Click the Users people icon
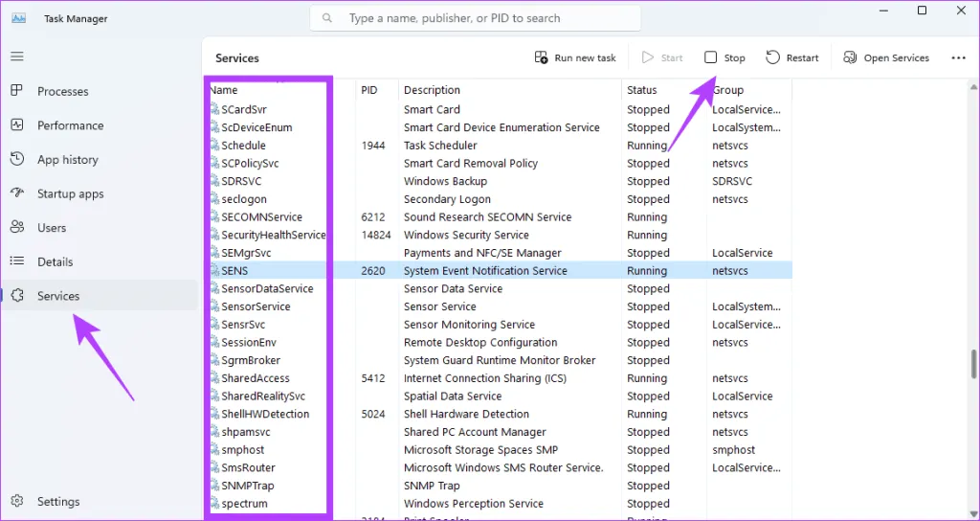The width and height of the screenshot is (980, 521). [16, 228]
